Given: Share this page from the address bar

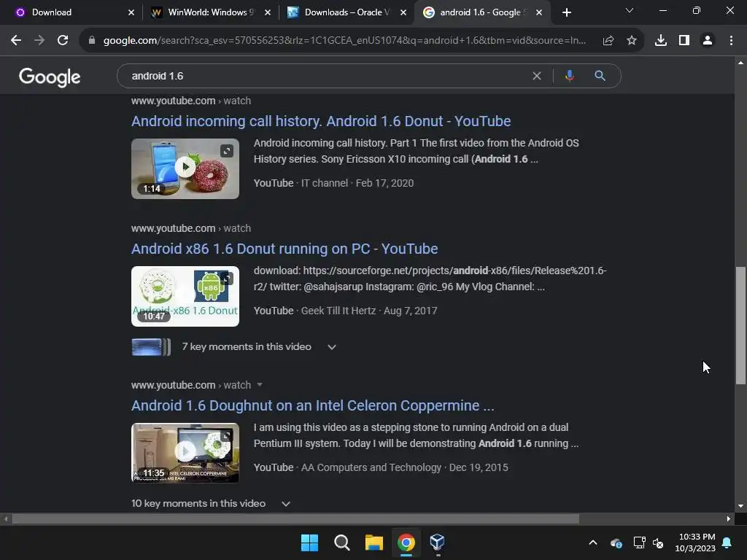Looking at the screenshot, I should [608, 41].
